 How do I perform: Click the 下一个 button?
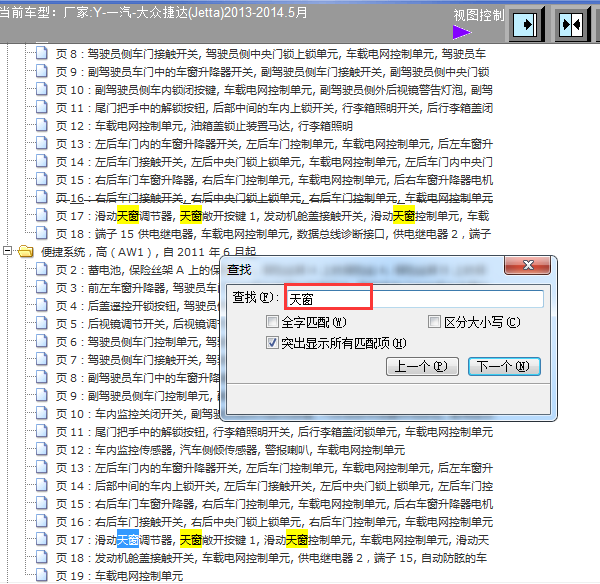[504, 366]
